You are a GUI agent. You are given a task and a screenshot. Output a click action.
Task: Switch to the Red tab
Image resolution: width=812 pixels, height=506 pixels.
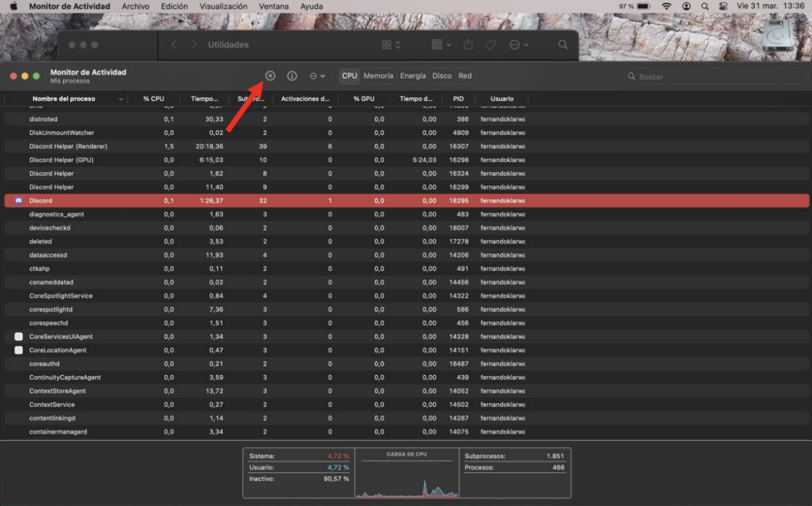(465, 76)
